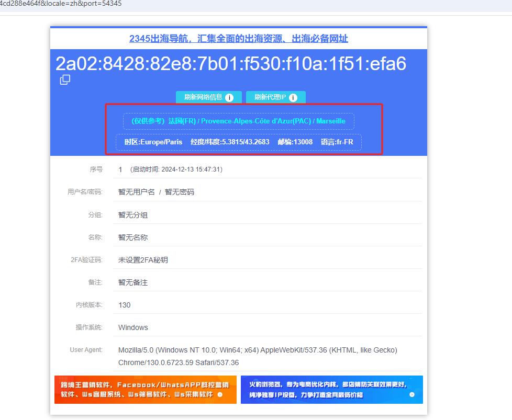Click the 启动时间 2024-12-13 15:47:31 text
The height and width of the screenshot is (420, 512).
pyautogui.click(x=176, y=169)
